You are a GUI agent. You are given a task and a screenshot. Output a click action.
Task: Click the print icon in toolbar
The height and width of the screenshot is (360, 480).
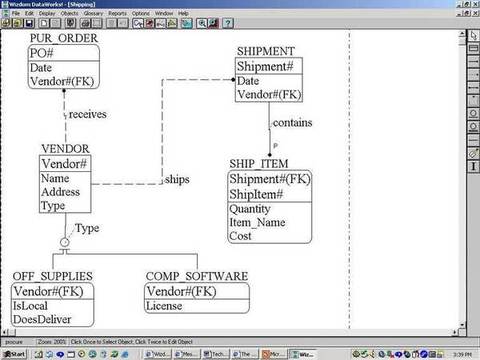click(x=85, y=23)
